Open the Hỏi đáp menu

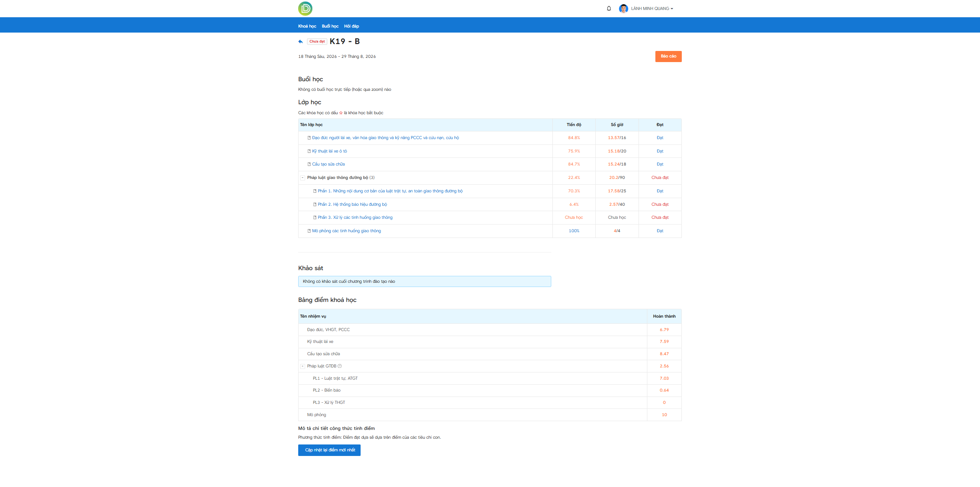351,26
